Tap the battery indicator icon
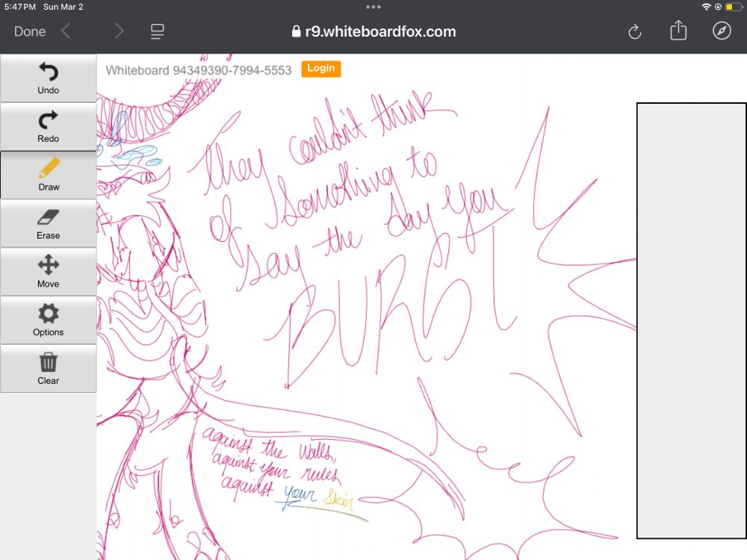The image size is (747, 560). click(x=734, y=7)
